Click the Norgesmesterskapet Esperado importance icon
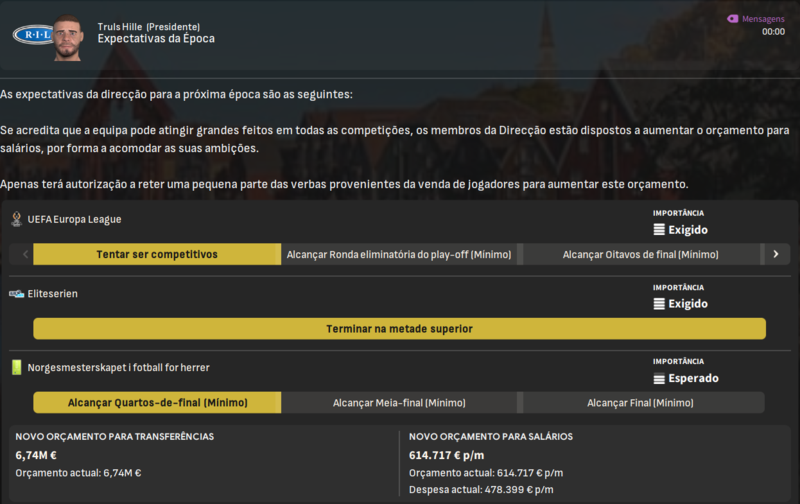The width and height of the screenshot is (800, 504). point(659,379)
